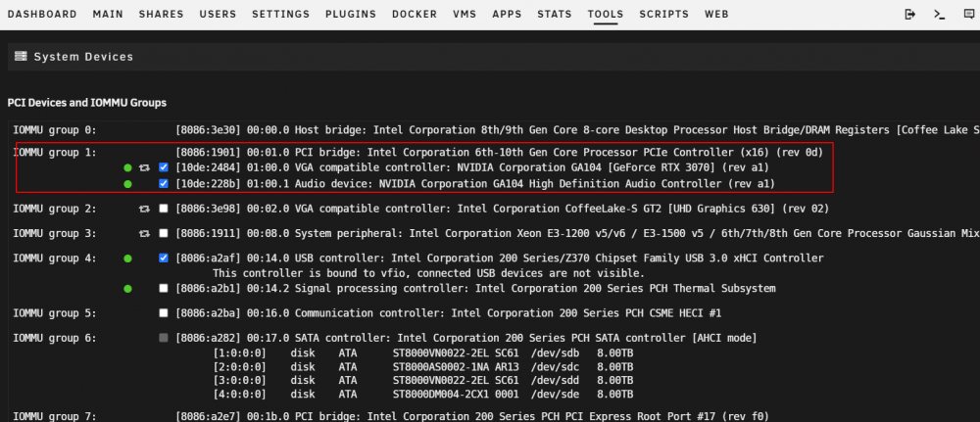The image size is (980, 422).
Task: Click green dot beside RTX 3070 VGA controller
Action: [x=128, y=168]
